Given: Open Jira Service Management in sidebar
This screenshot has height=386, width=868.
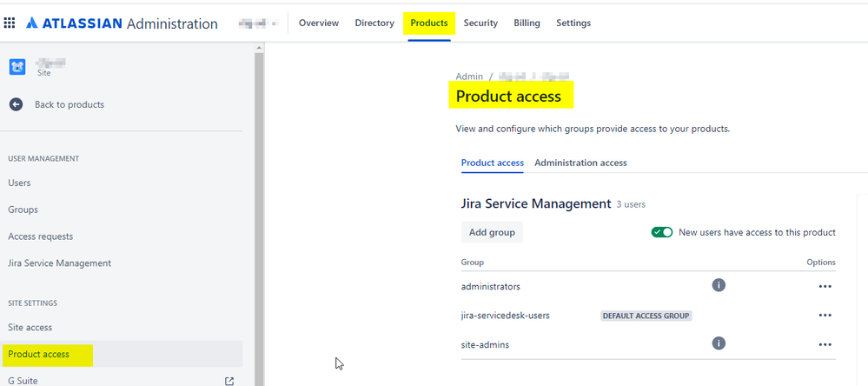Looking at the screenshot, I should [x=59, y=263].
